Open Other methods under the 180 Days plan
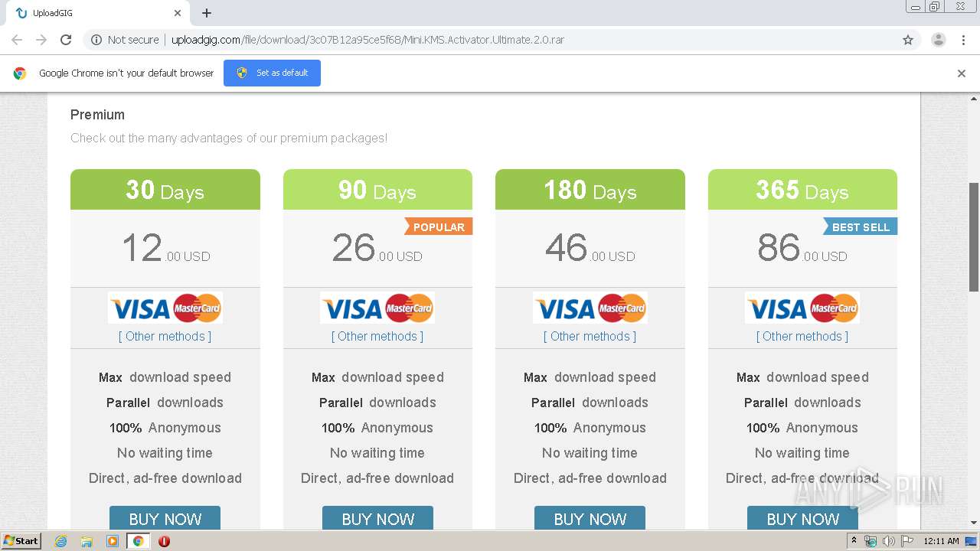 click(x=590, y=336)
